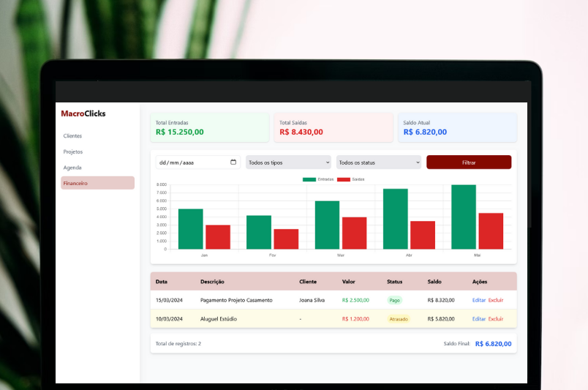Click the red Jan saídas bar
This screenshot has height=390, width=588.
(x=218, y=237)
